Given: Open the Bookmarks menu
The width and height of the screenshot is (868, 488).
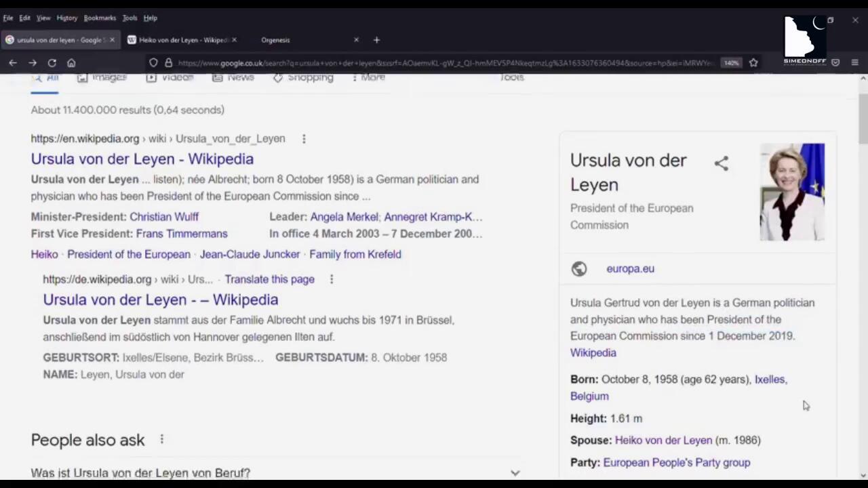Looking at the screenshot, I should pos(100,18).
